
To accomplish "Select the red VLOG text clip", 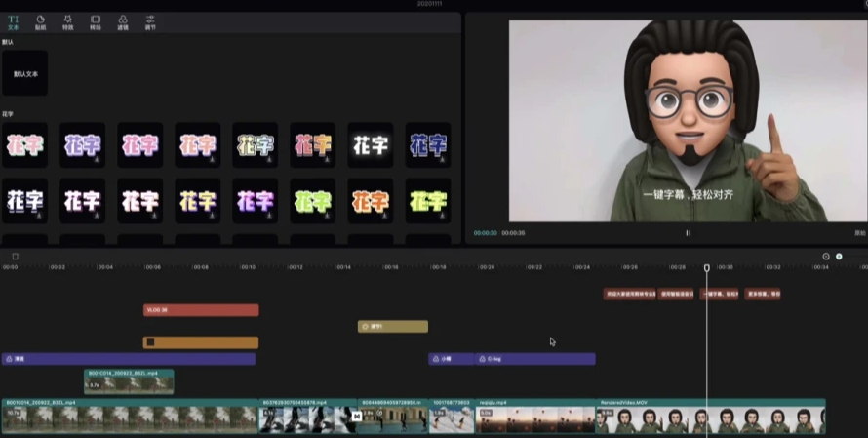I will point(201,310).
